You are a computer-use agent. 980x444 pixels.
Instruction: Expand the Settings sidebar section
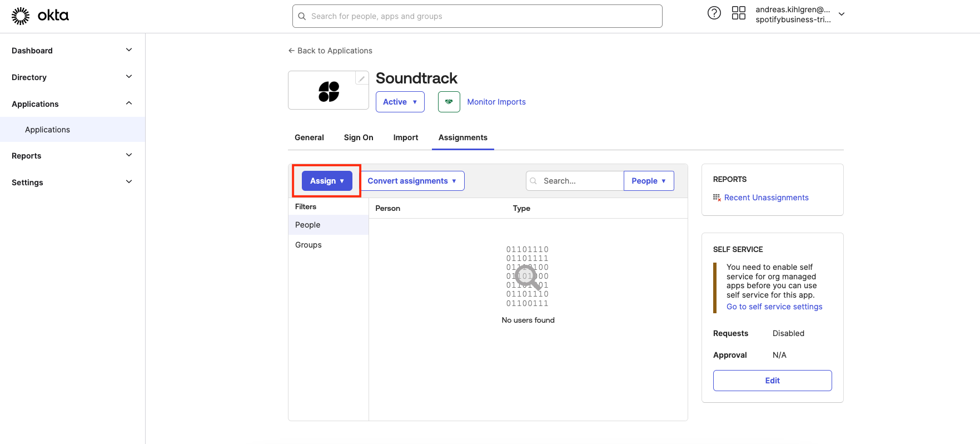[129, 182]
